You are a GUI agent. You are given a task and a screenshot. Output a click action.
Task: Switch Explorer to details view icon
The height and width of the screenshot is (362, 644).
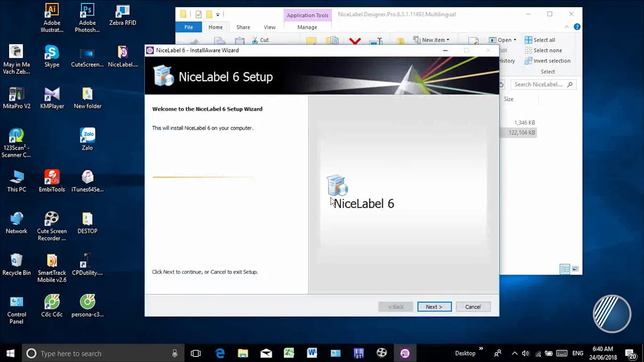[x=565, y=269]
